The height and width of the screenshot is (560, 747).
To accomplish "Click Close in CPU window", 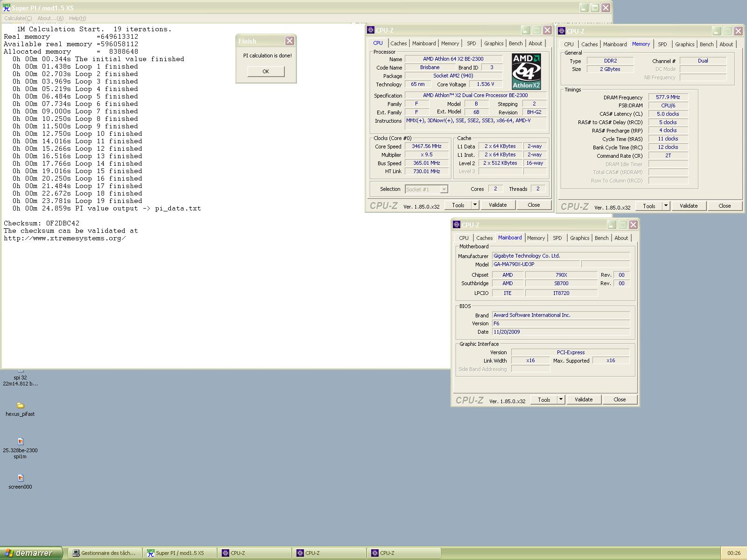I will click(x=534, y=205).
